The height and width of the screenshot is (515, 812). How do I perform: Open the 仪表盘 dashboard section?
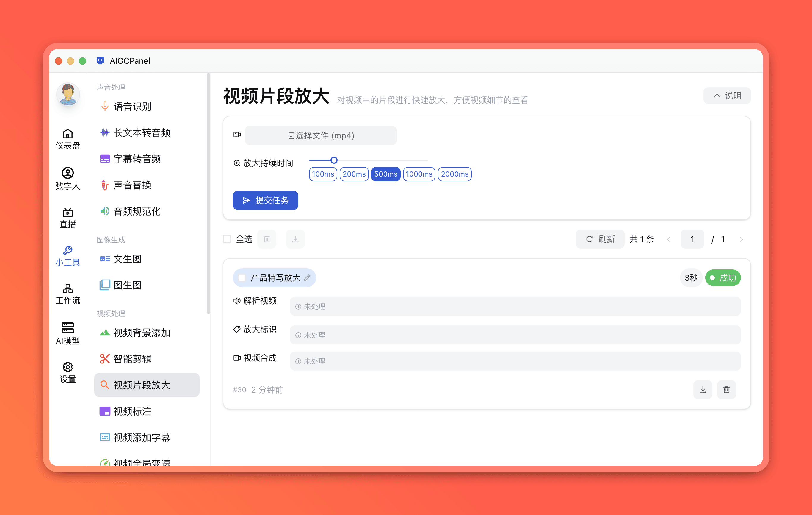click(68, 139)
